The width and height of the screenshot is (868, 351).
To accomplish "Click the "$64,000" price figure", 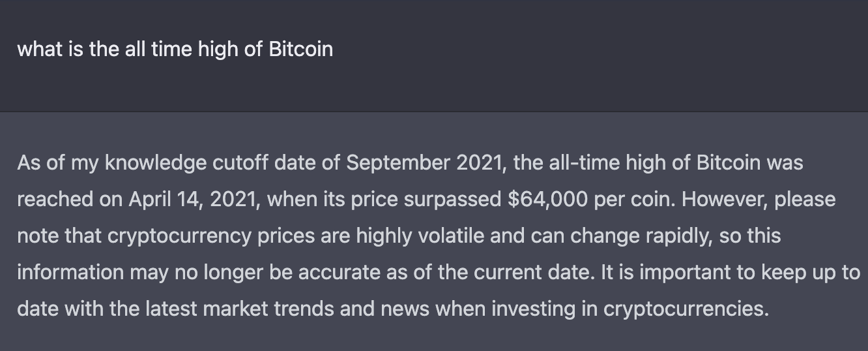I will (x=547, y=199).
